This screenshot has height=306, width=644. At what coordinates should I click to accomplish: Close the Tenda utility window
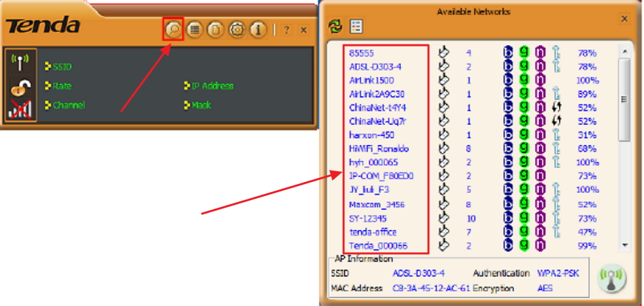(304, 30)
